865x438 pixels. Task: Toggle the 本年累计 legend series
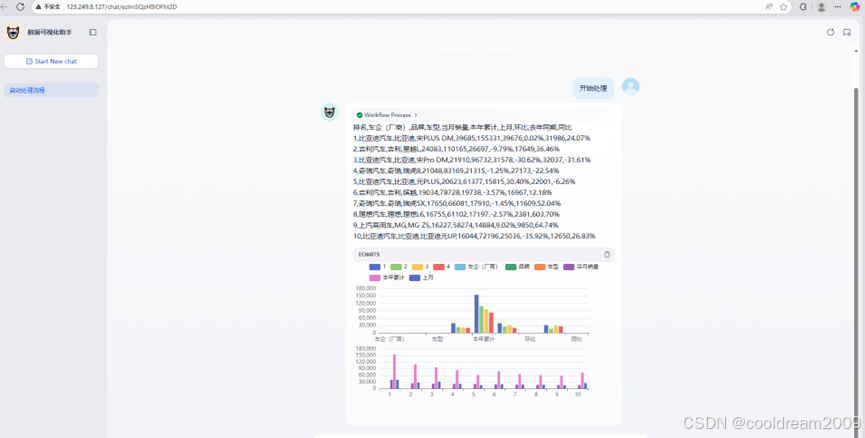tap(387, 277)
